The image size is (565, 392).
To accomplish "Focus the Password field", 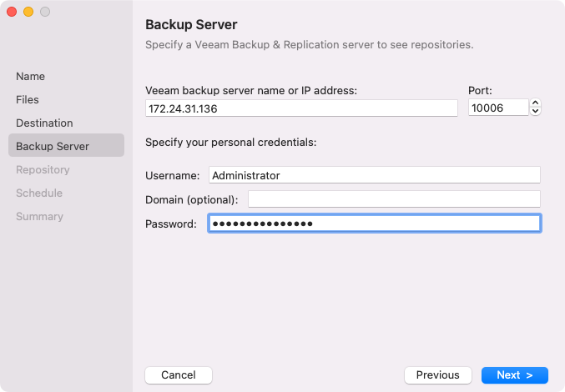I will (x=374, y=224).
